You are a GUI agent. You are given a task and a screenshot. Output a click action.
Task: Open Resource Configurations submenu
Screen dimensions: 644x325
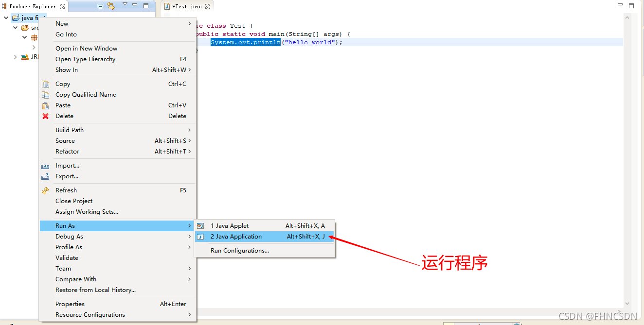click(x=118, y=314)
